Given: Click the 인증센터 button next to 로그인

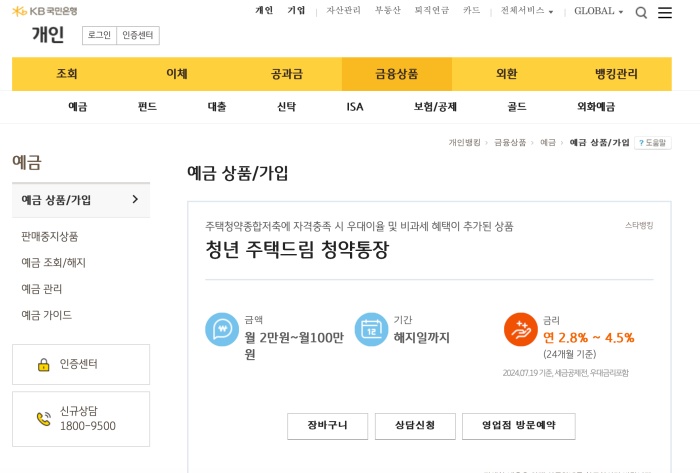Looking at the screenshot, I should pos(138,35).
